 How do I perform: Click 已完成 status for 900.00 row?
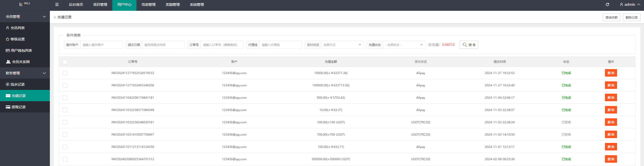(x=566, y=98)
